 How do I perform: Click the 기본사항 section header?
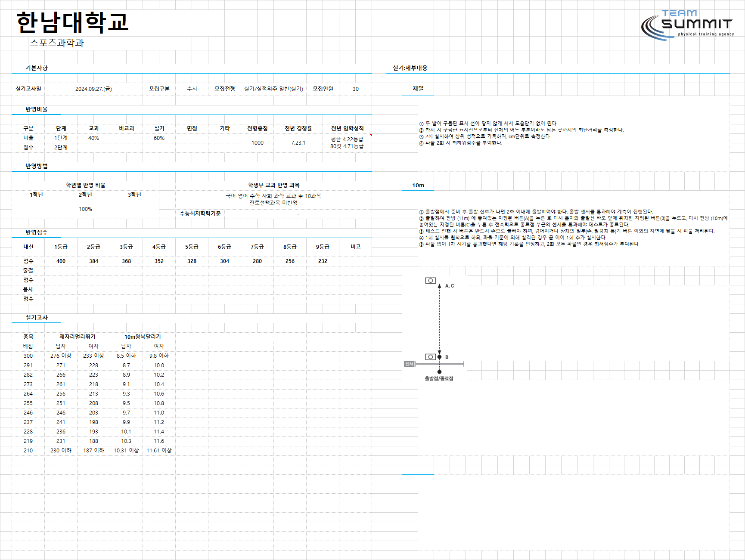(37, 68)
